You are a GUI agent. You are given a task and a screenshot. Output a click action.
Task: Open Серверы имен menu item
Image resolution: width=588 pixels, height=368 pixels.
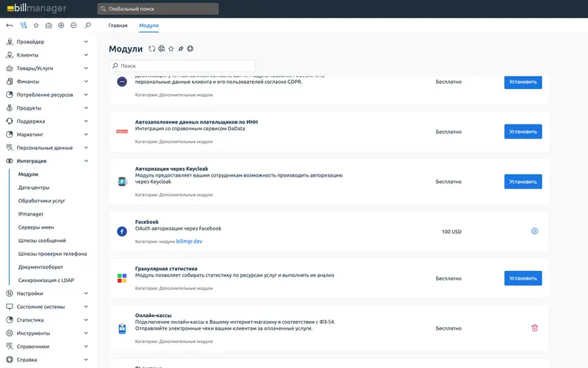[36, 227]
